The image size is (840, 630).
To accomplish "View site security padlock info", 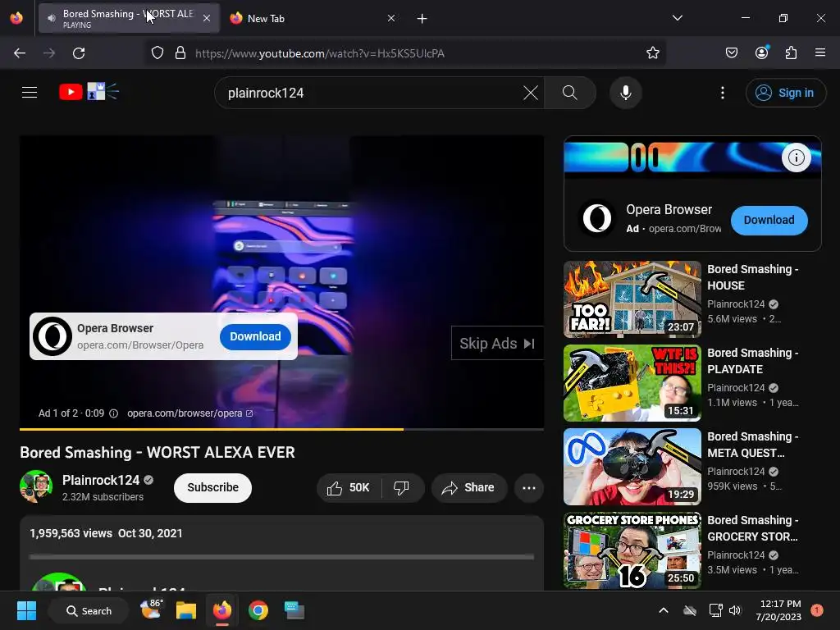I will point(180,53).
